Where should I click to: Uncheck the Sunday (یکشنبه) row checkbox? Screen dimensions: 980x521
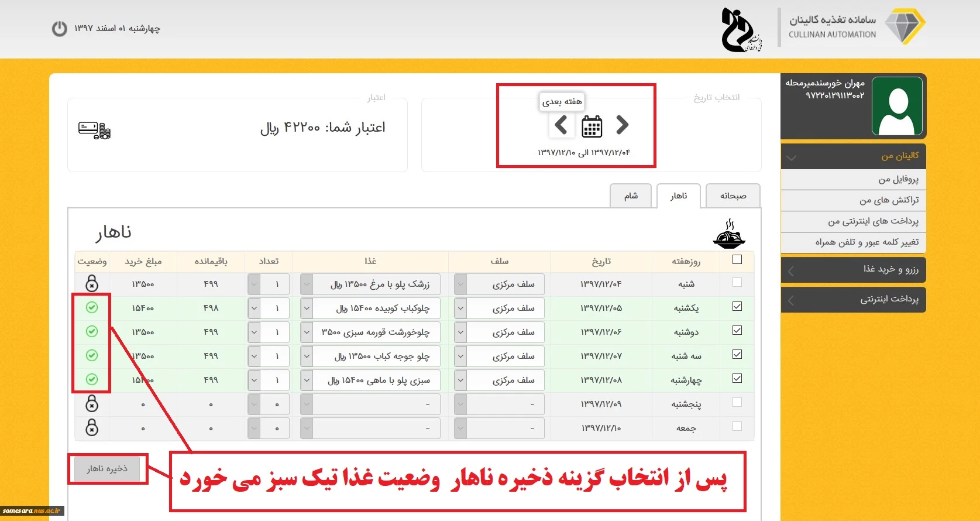(x=737, y=306)
